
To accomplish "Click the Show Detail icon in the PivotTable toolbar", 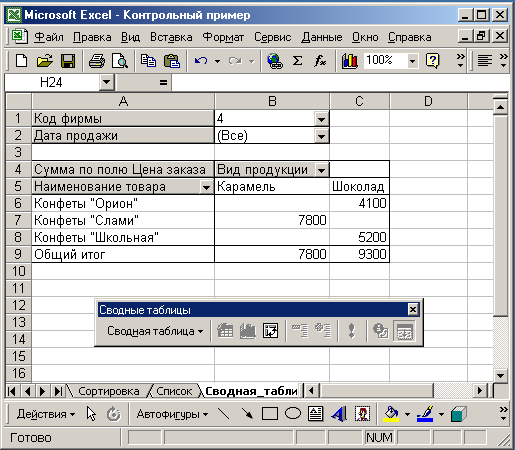I will [x=323, y=331].
